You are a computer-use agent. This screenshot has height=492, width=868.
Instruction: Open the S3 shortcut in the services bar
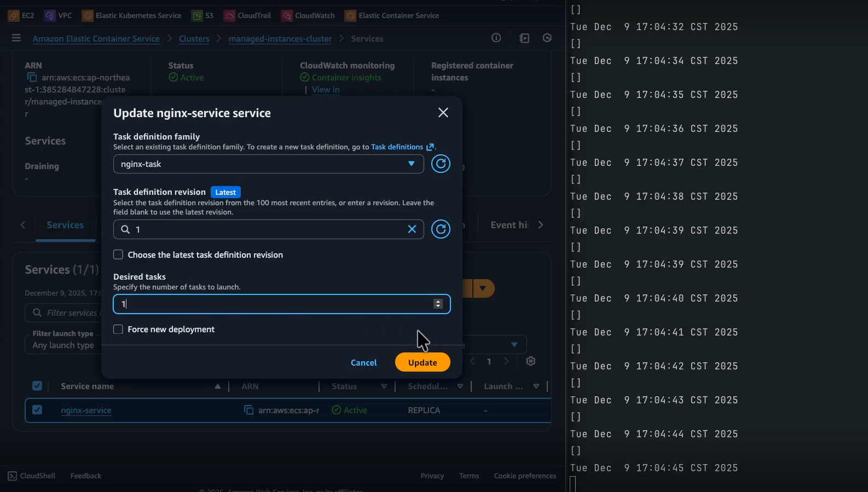point(202,15)
